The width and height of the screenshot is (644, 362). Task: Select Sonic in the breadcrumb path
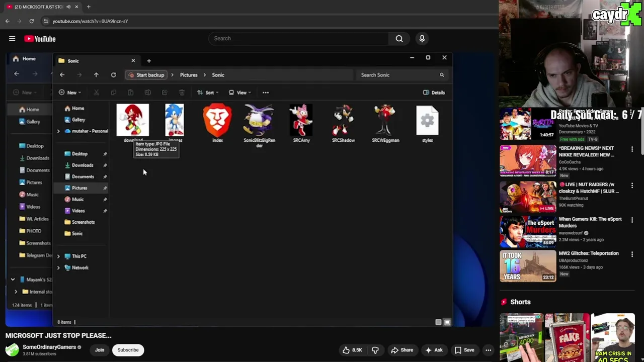(x=218, y=75)
